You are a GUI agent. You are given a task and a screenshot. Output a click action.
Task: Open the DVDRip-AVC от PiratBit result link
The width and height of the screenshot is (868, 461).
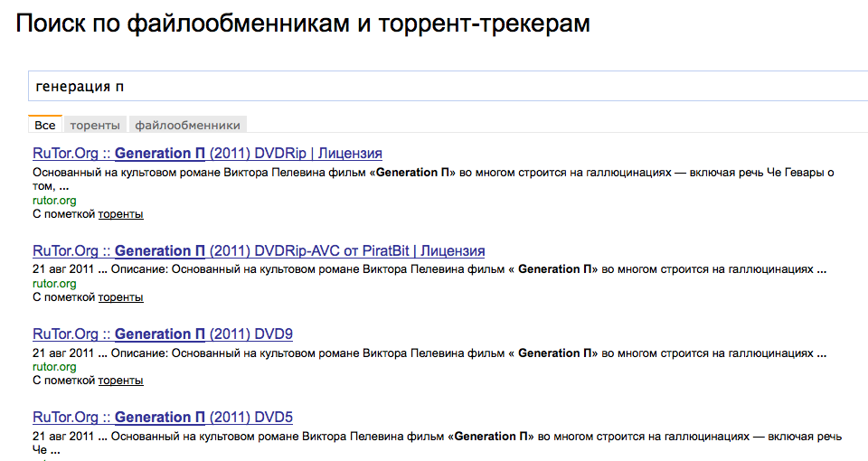(x=259, y=250)
